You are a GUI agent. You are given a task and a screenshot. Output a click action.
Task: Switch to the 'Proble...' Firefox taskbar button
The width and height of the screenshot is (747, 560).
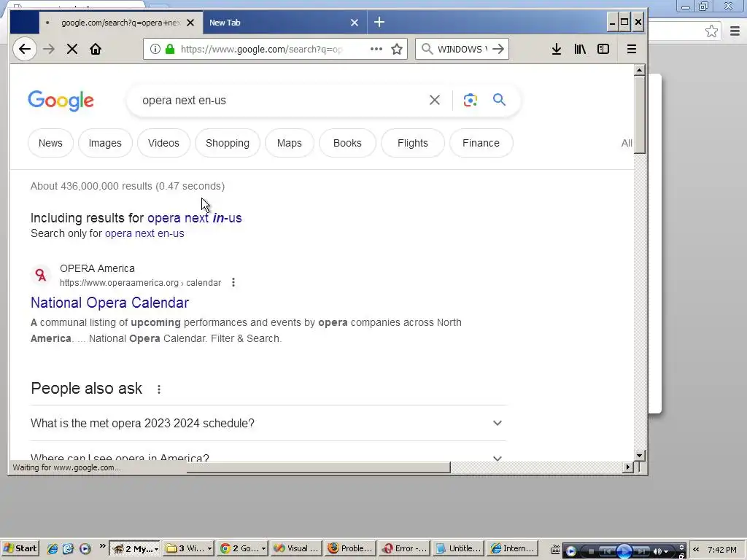350,548
